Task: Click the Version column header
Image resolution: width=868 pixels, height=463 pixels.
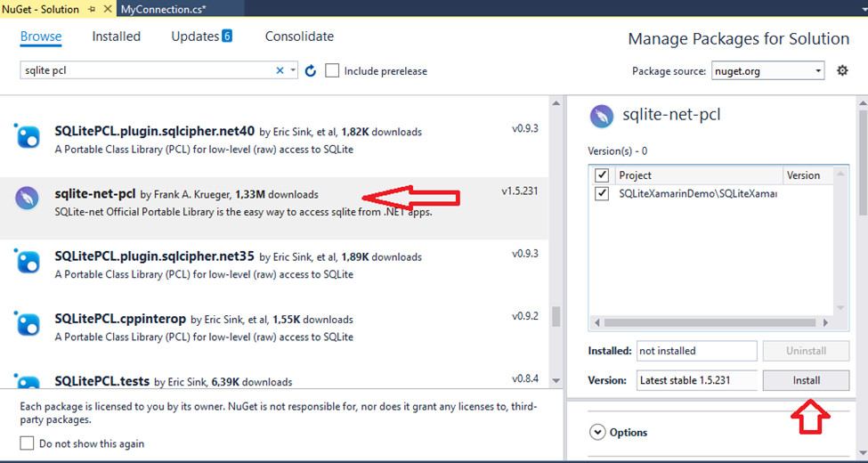Action: click(808, 175)
